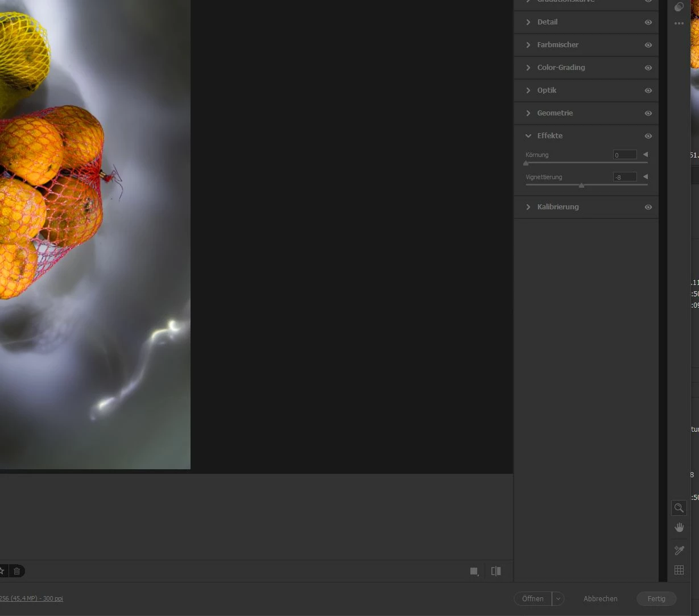The height and width of the screenshot is (616, 699).
Task: Click the Vignettierung value field showing -8
Action: [624, 177]
